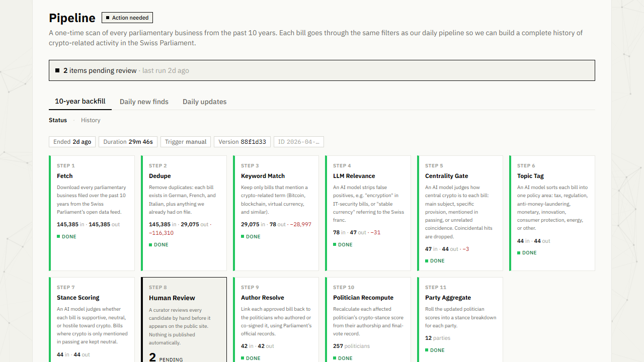
Task: Click the Action needed badge
Action: [x=127, y=18]
